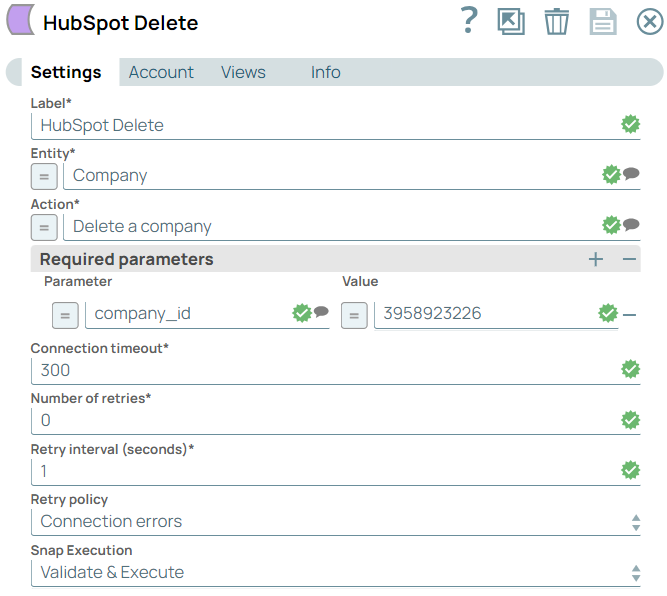Click the green validation check on Action

click(x=611, y=225)
